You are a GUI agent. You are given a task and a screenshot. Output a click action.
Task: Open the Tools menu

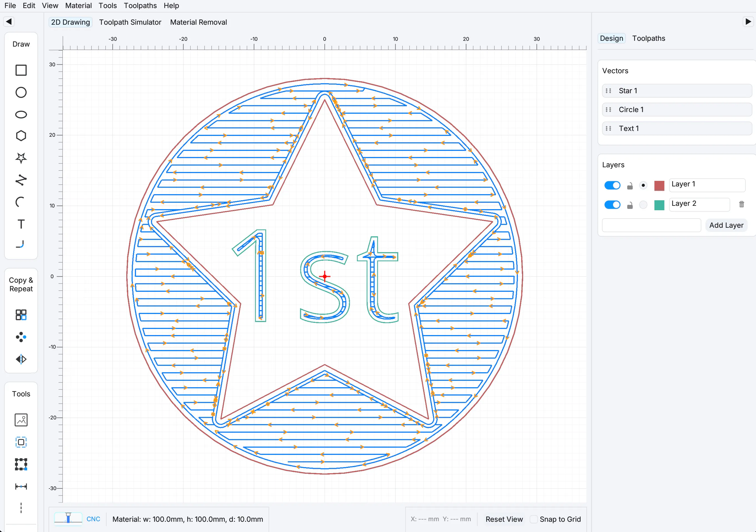click(108, 6)
